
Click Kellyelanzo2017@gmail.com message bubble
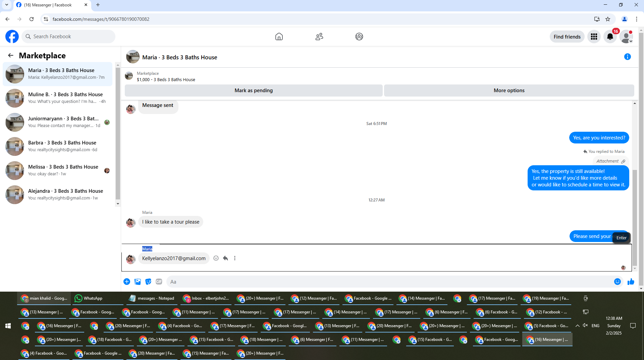pos(174,258)
